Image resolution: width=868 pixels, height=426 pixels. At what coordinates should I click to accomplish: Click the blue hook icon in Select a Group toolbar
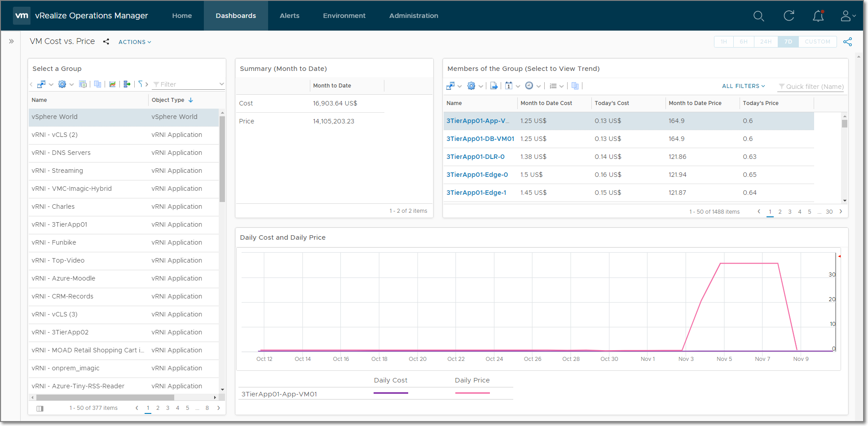tap(141, 84)
